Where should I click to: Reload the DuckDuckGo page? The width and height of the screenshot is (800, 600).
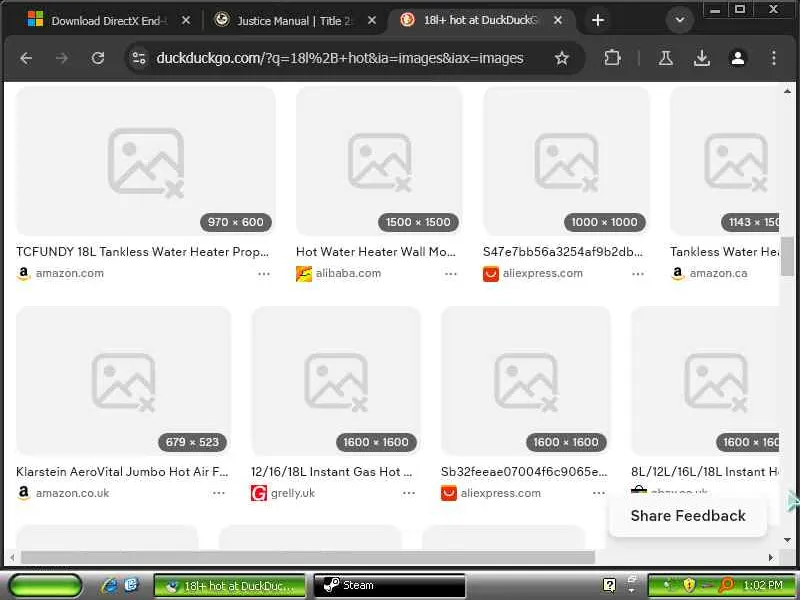98,58
